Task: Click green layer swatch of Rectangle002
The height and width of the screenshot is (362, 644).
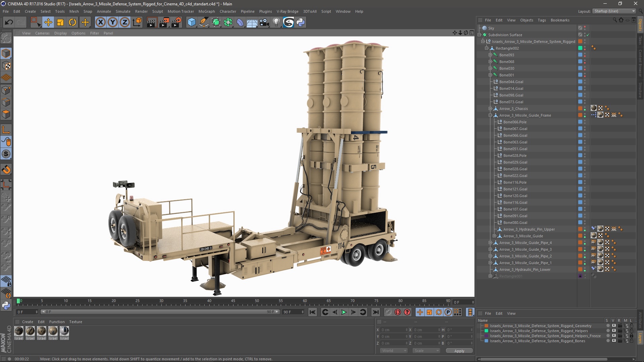Action: (x=580, y=48)
